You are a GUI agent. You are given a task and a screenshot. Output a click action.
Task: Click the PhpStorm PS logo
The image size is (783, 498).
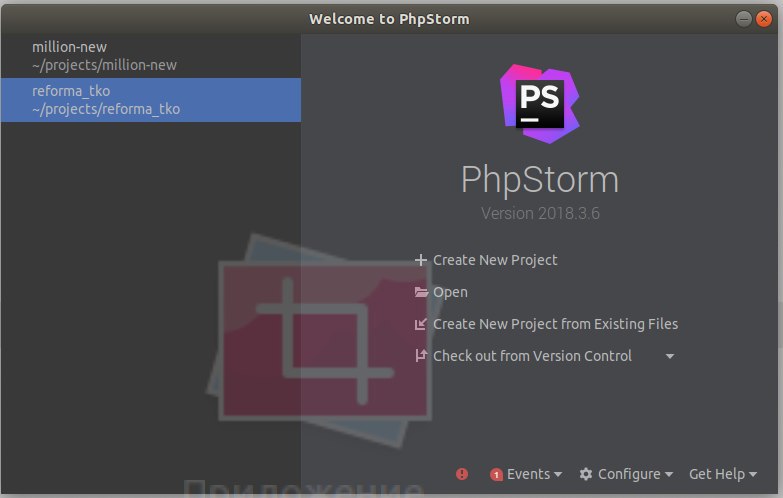540,104
